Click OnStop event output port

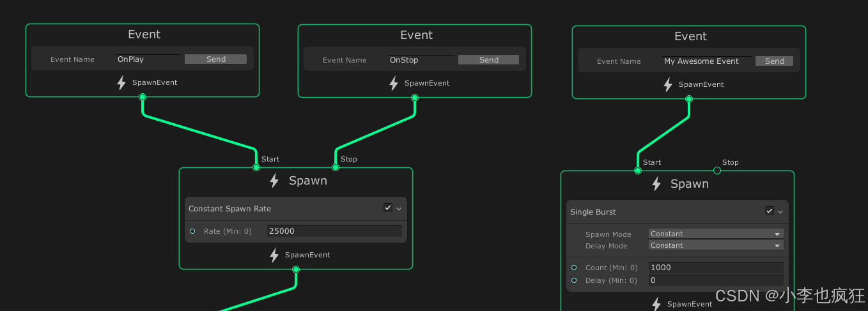click(x=415, y=98)
